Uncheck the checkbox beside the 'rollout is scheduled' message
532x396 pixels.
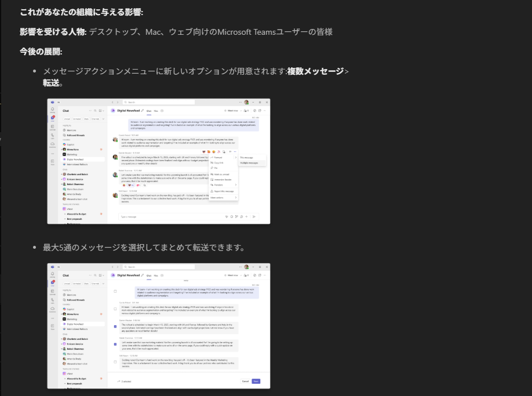point(115,326)
